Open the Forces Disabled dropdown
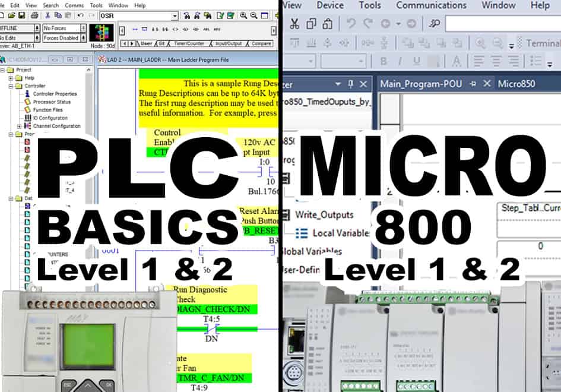This screenshot has width=561, height=392. 83,38
